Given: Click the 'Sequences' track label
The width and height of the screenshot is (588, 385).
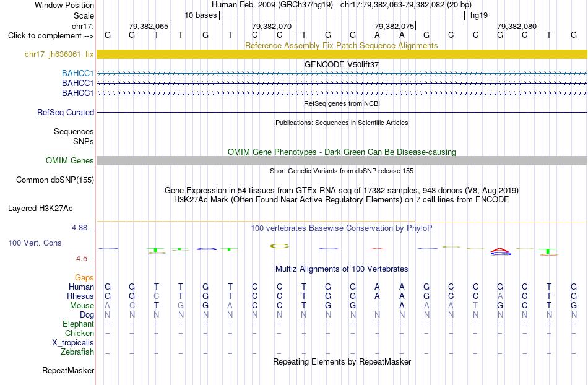Looking at the screenshot, I should pyautogui.click(x=74, y=132).
